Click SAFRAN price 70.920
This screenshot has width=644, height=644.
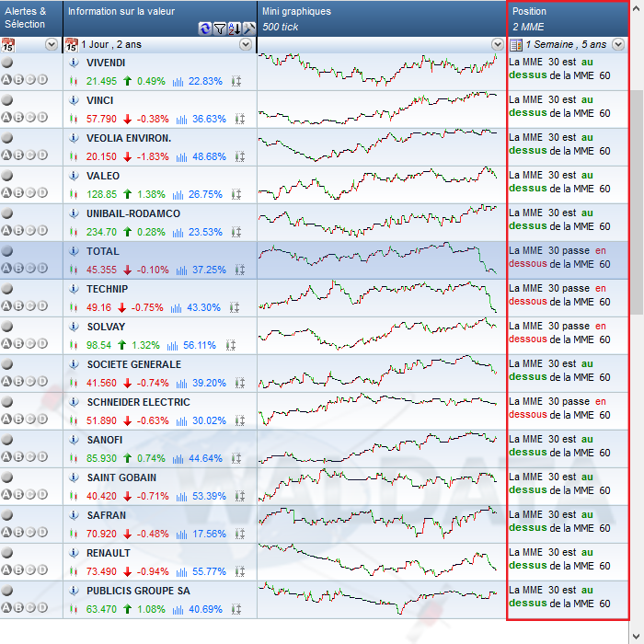click(x=101, y=534)
